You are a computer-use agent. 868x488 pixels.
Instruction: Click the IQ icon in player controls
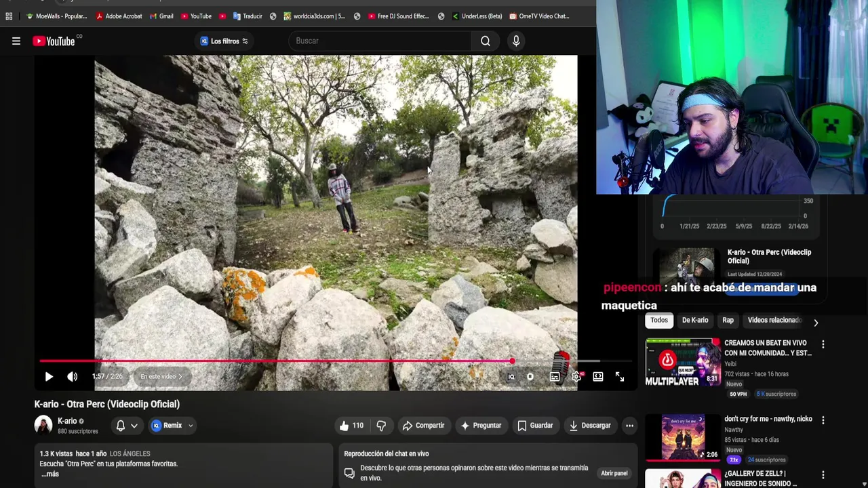click(511, 377)
